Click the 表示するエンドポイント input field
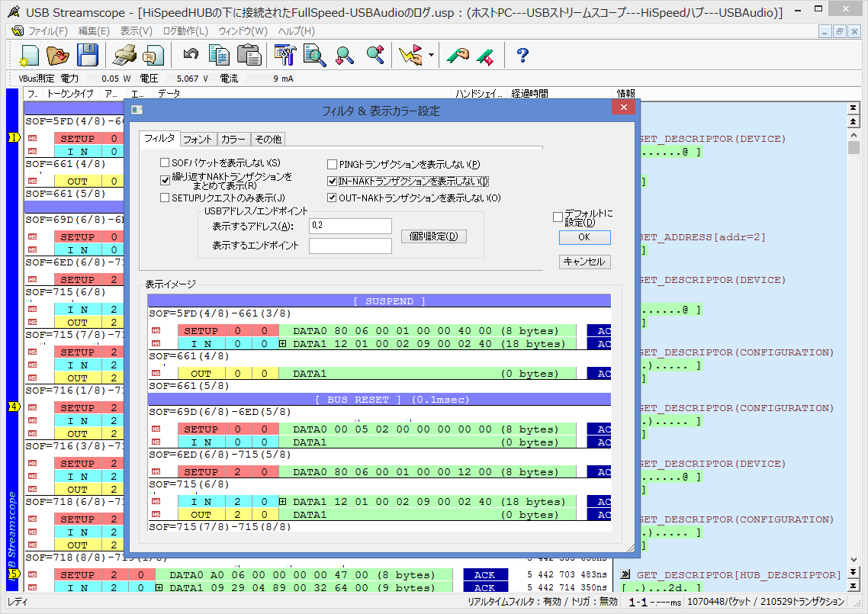The height and width of the screenshot is (614, 868). (350, 246)
